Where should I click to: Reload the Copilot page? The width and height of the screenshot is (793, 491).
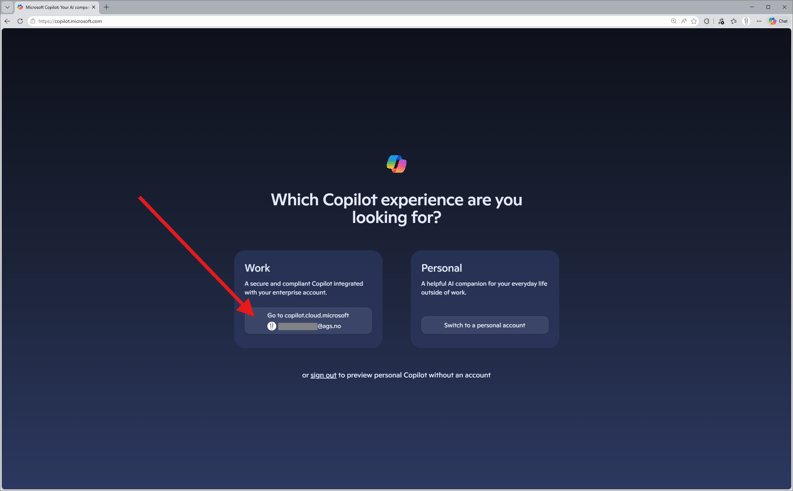tap(20, 21)
